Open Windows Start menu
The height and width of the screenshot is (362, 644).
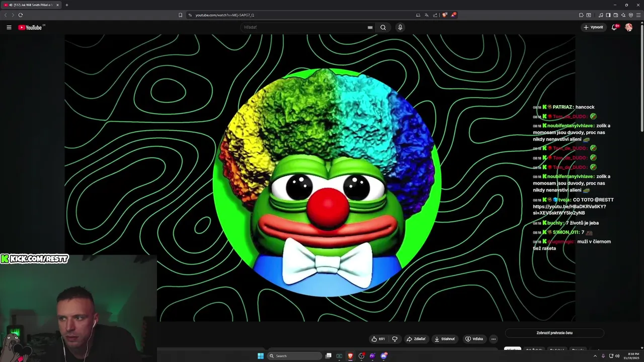coord(261,356)
